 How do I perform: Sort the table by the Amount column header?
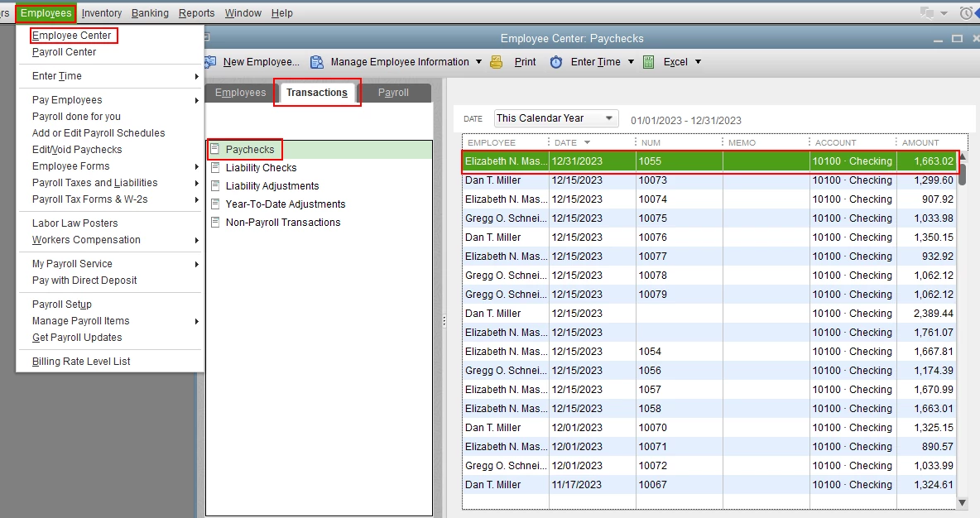coord(920,142)
